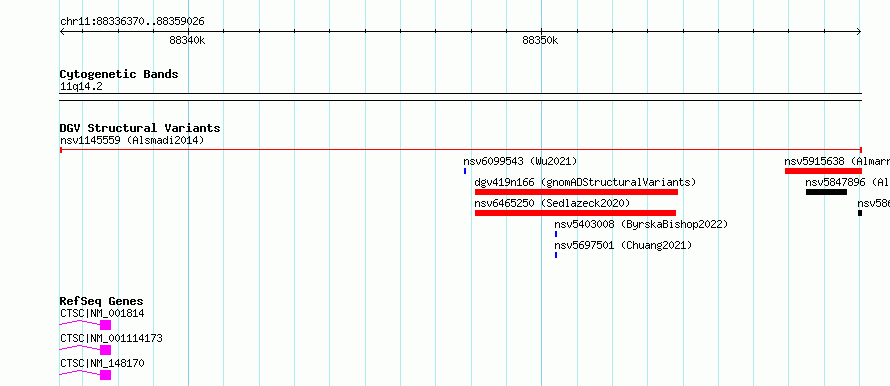Click the RefSeq Genes track title

click(x=102, y=301)
